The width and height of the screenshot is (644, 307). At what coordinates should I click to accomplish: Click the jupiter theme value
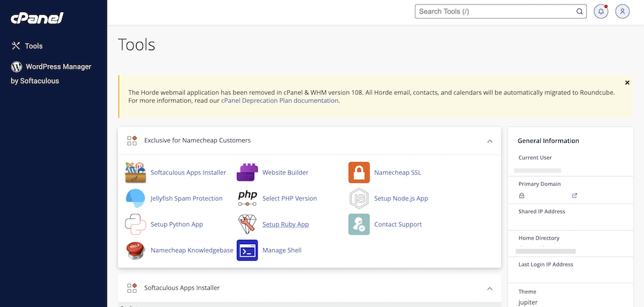coord(528,302)
